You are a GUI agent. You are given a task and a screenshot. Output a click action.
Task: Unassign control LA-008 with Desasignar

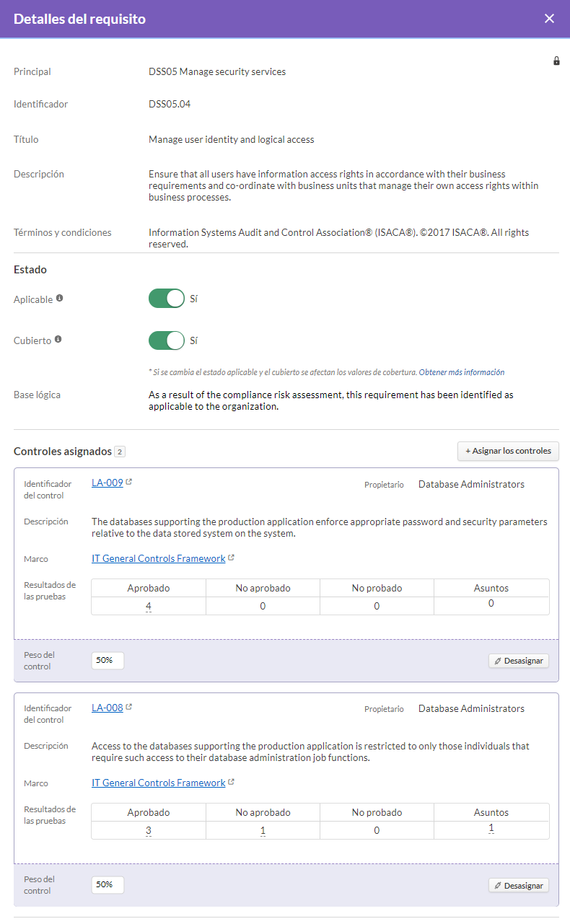click(519, 885)
